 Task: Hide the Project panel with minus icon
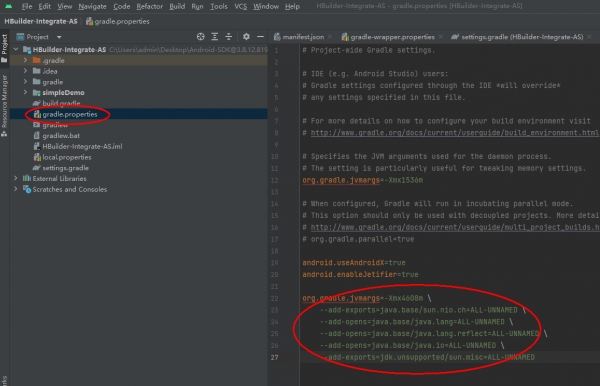coord(260,37)
